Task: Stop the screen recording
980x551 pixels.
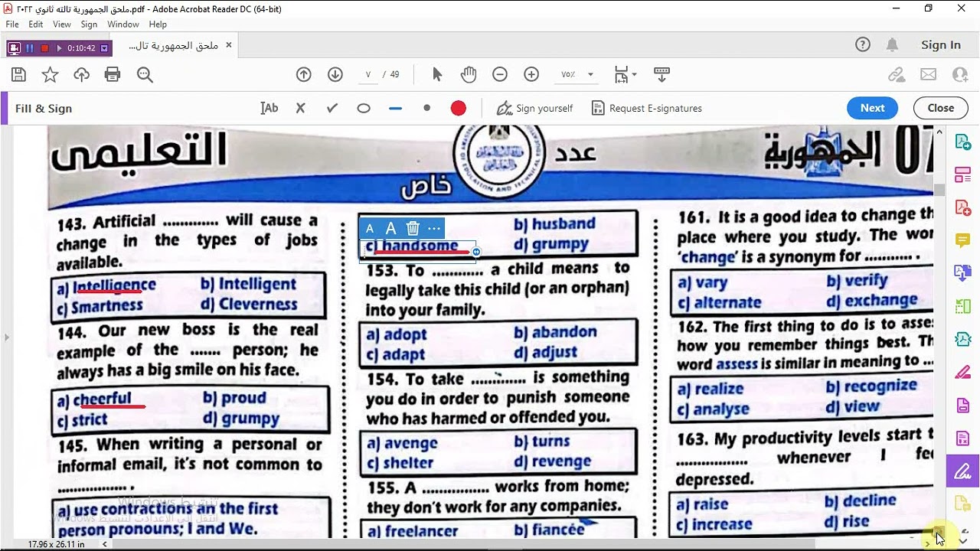Action: pyautogui.click(x=44, y=48)
